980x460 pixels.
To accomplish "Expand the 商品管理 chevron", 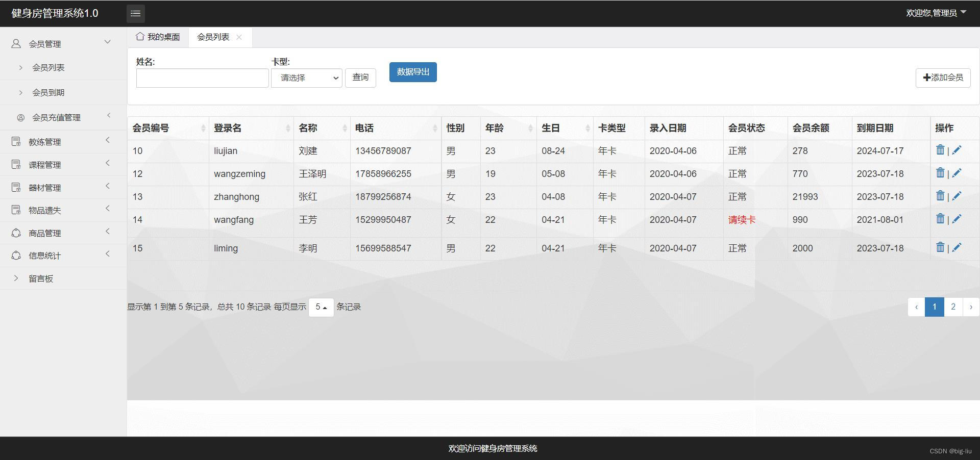I will pos(108,232).
